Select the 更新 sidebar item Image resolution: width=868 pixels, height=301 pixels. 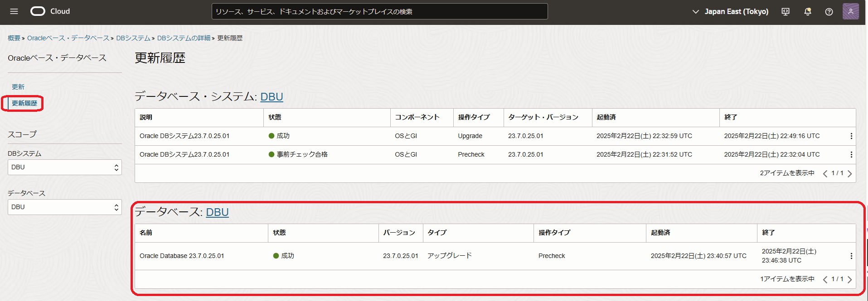(x=18, y=87)
